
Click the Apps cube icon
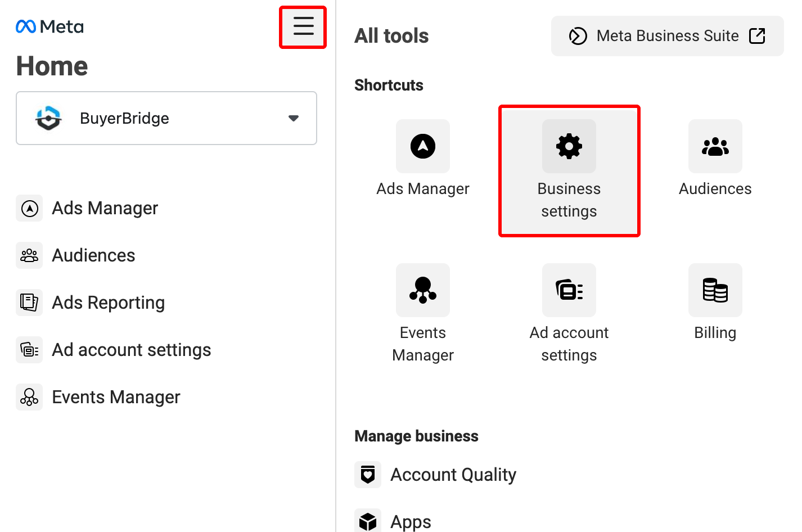click(368, 521)
